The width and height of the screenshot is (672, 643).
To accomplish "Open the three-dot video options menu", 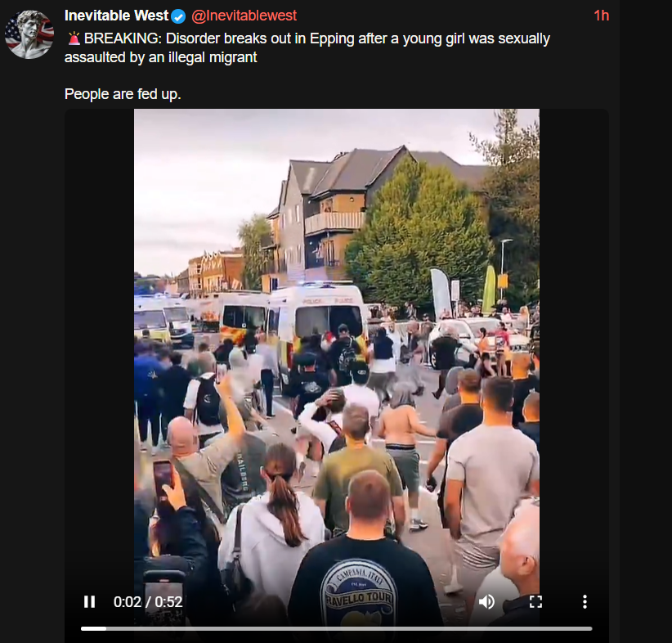I will tap(585, 602).
